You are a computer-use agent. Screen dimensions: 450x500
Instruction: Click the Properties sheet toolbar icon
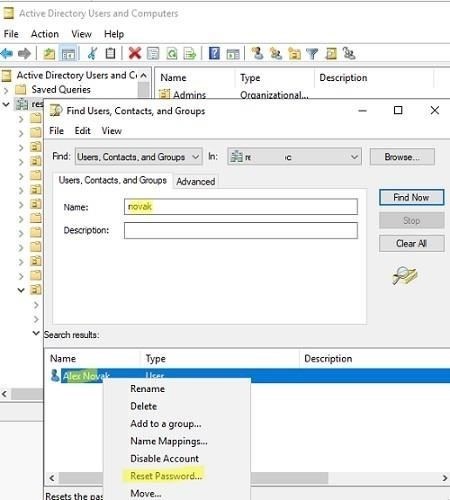[153, 53]
